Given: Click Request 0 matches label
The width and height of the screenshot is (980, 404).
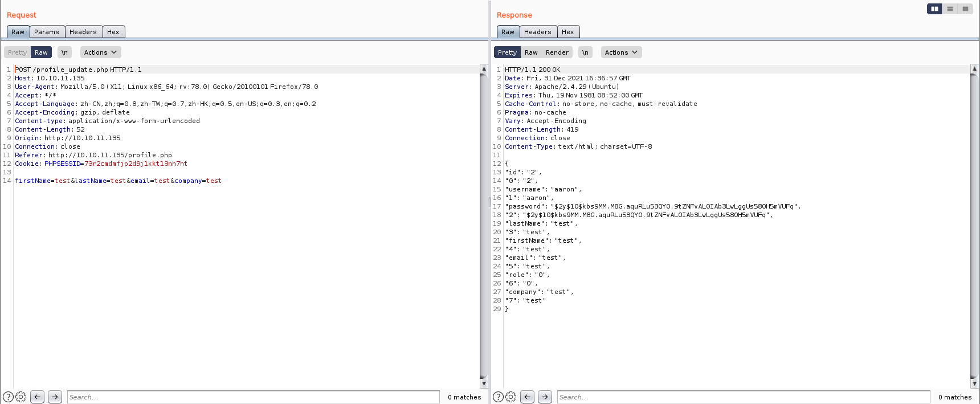Looking at the screenshot, I should point(464,397).
